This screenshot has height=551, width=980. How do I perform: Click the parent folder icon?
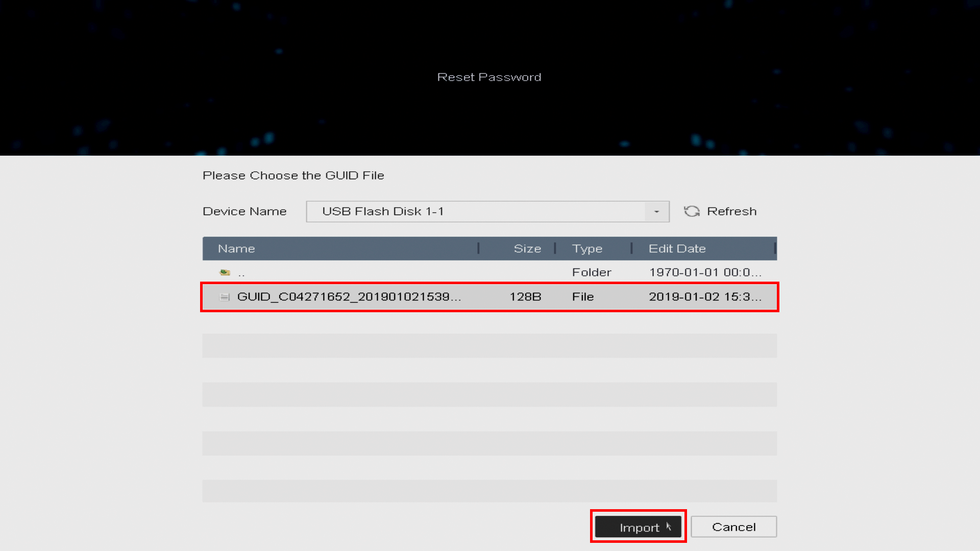pyautogui.click(x=225, y=272)
